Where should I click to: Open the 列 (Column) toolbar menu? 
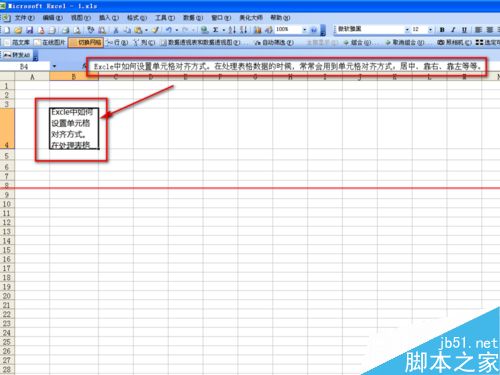[x=144, y=43]
